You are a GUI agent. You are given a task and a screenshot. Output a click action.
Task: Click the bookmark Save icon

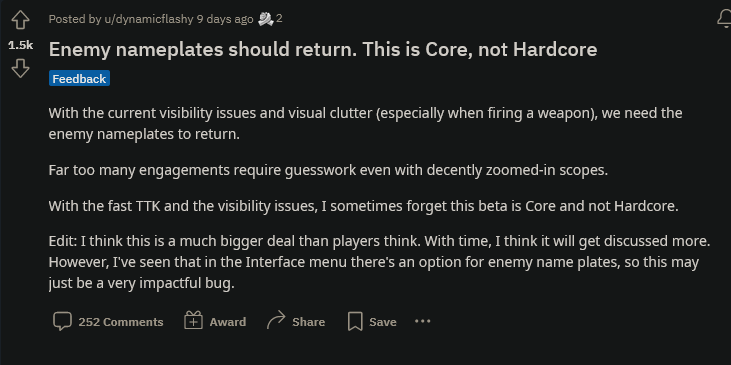pos(355,321)
